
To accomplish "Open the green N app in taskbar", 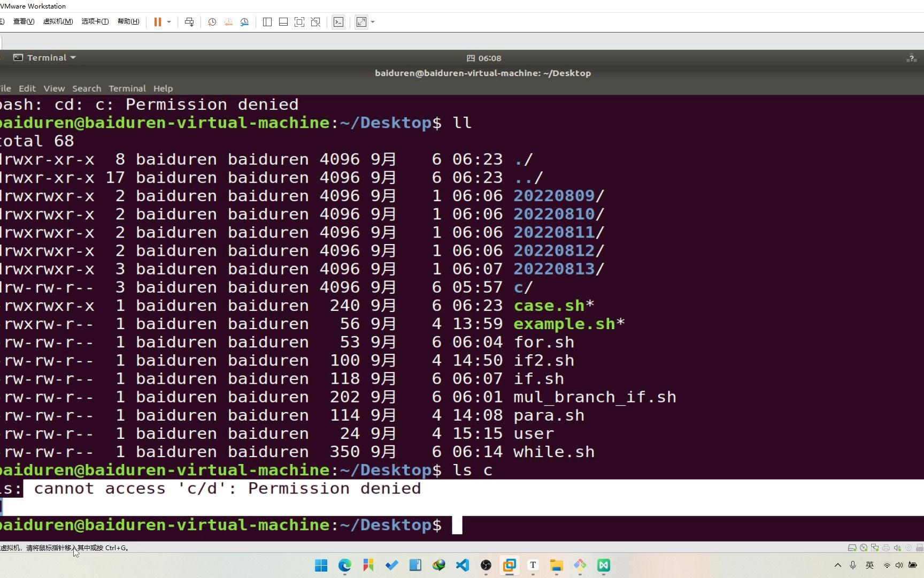I will 604,565.
